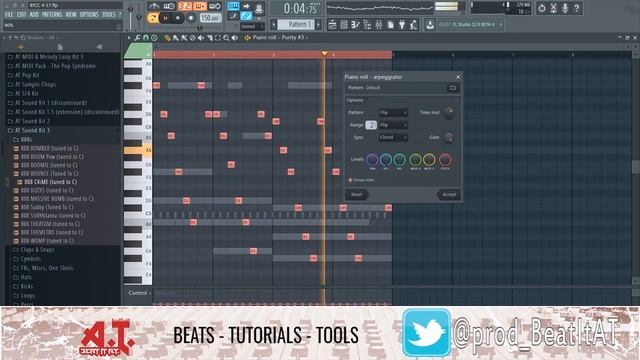Open the VIEW menu
This screenshot has height=360, width=640.
click(x=71, y=15)
